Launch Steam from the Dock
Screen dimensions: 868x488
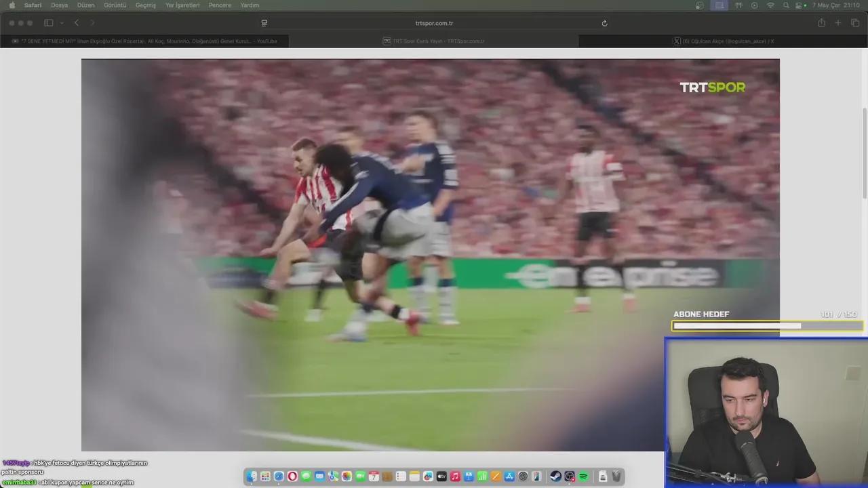click(555, 476)
